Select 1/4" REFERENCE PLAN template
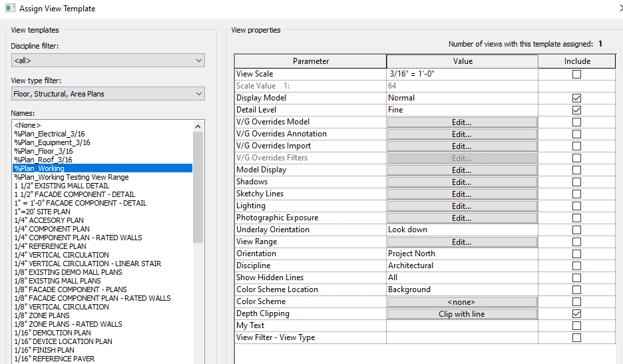623x364 pixels. pyautogui.click(x=50, y=246)
